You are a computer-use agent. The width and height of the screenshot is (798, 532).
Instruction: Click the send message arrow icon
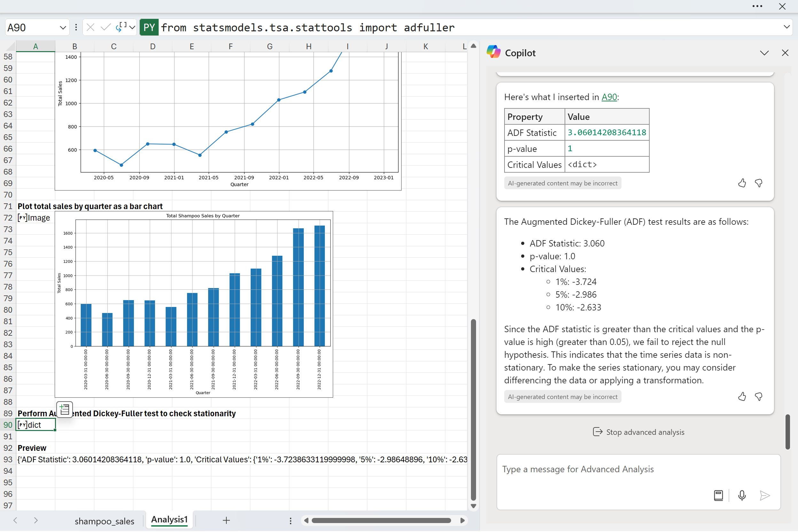(764, 496)
